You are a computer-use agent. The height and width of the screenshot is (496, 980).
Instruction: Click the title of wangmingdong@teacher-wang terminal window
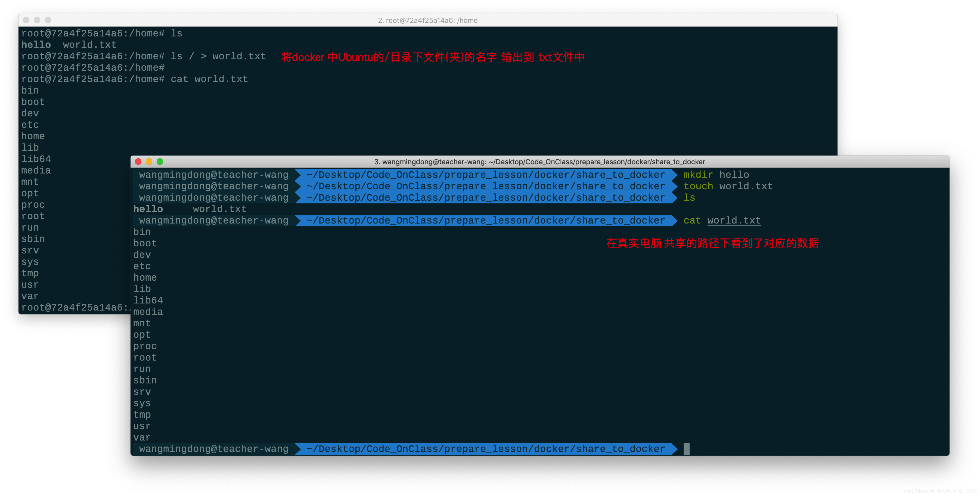click(x=539, y=162)
